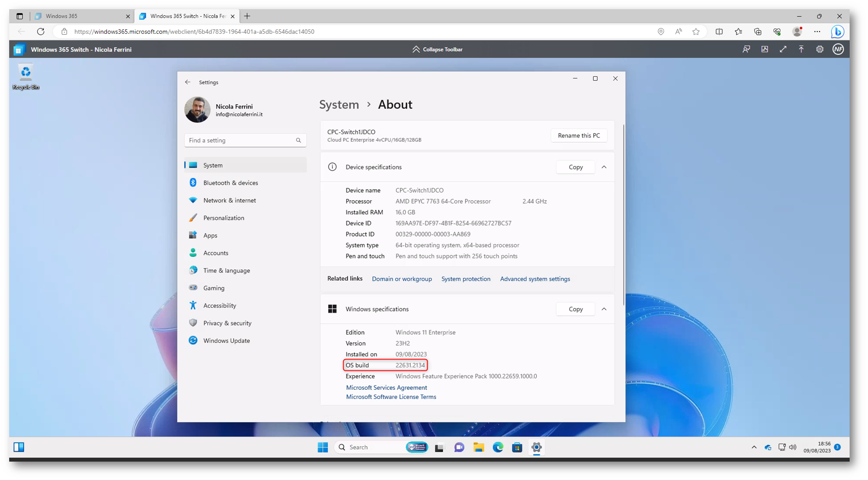Click the Settings back arrow

click(188, 82)
